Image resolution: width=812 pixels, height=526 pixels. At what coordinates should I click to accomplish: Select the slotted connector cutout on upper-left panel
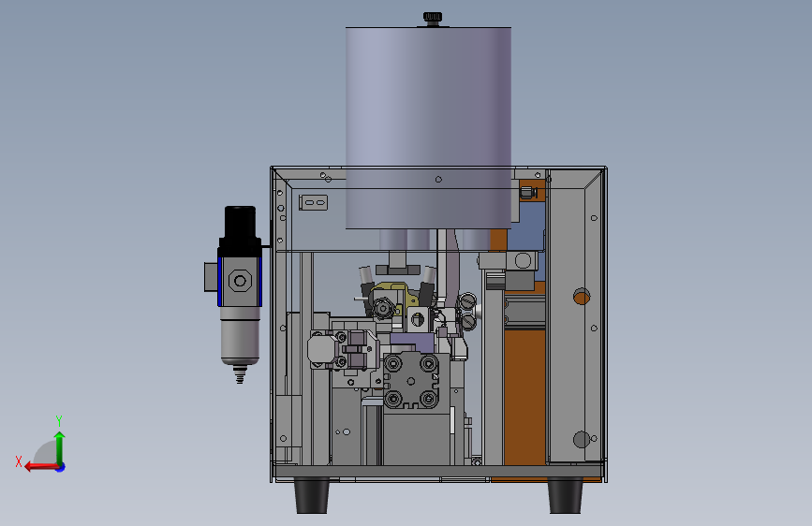(x=314, y=202)
